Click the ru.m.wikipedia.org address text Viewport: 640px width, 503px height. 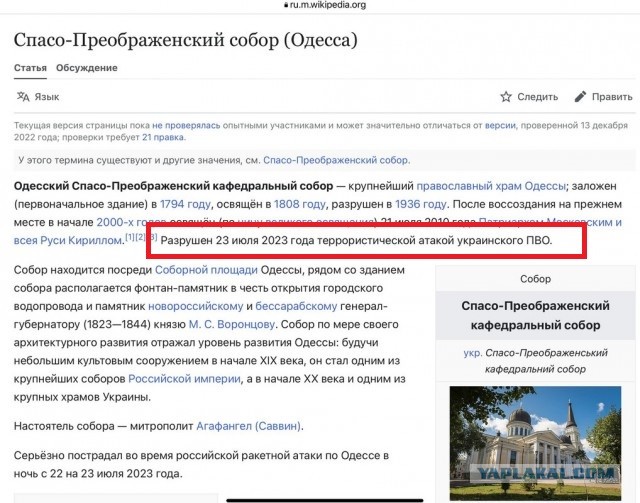(328, 5)
